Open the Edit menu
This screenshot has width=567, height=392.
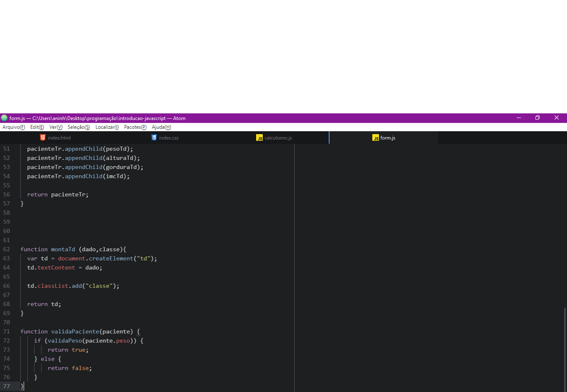tap(37, 127)
